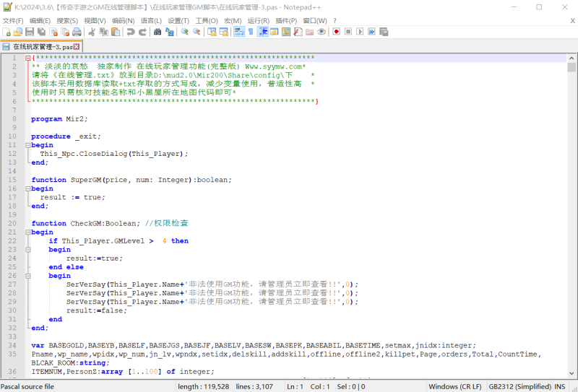This screenshot has width=578, height=392.
Task: Click the Save file toolbar icon
Action: coord(30,32)
